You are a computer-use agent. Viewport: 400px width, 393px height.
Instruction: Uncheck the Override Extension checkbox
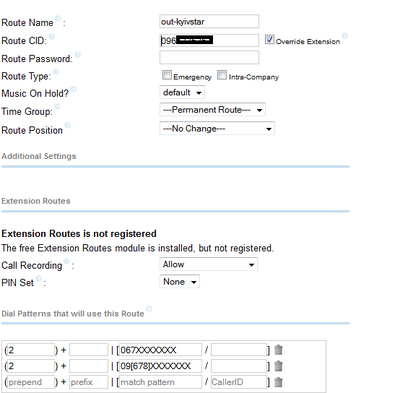click(269, 39)
